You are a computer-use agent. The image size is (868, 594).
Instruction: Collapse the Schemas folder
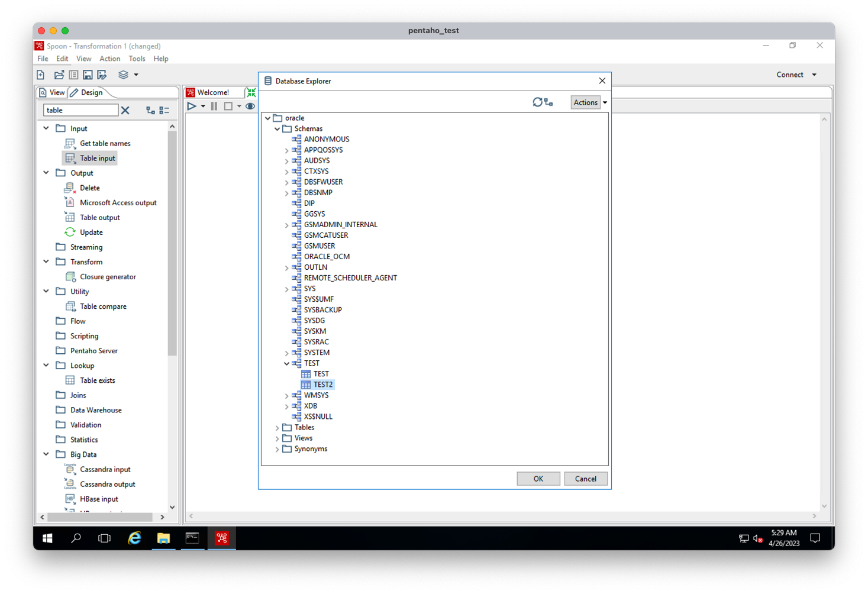click(277, 129)
